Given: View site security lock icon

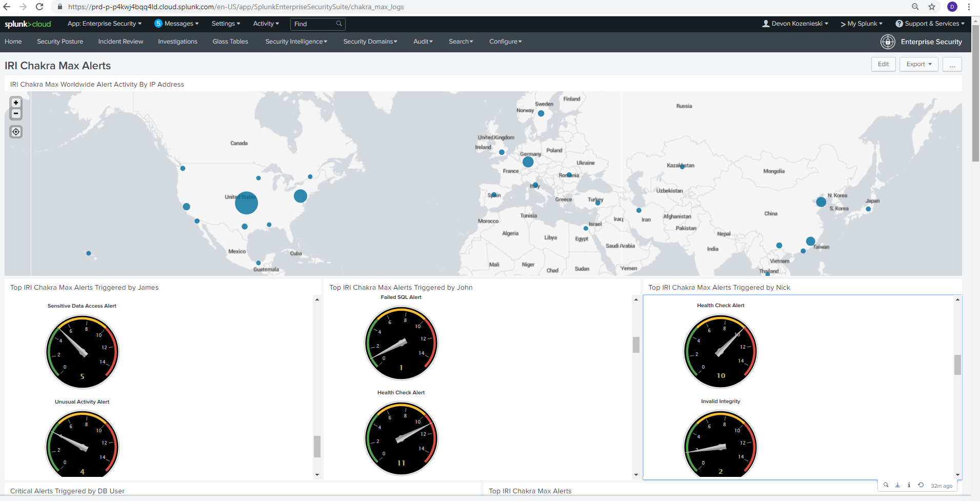Looking at the screenshot, I should [x=59, y=7].
